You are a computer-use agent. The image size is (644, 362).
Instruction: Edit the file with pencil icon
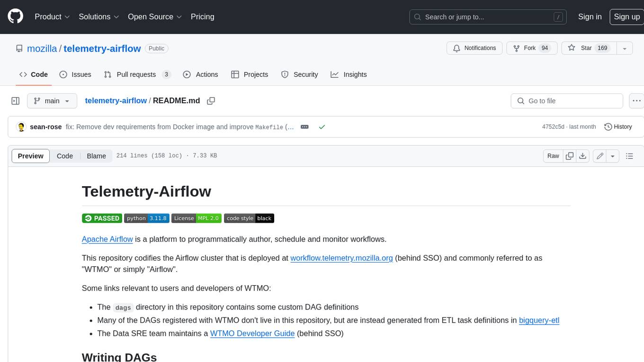tap(600, 156)
